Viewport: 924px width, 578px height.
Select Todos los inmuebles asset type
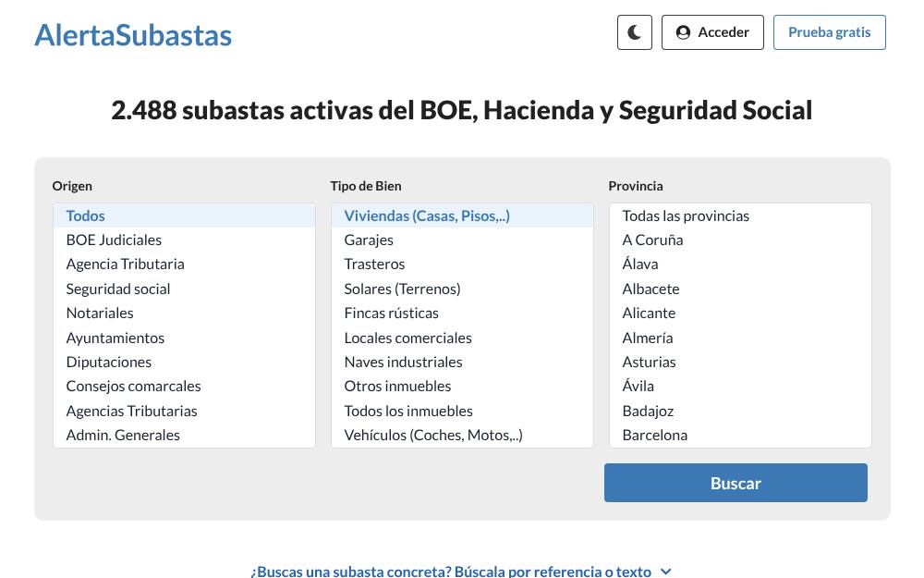pos(462,412)
